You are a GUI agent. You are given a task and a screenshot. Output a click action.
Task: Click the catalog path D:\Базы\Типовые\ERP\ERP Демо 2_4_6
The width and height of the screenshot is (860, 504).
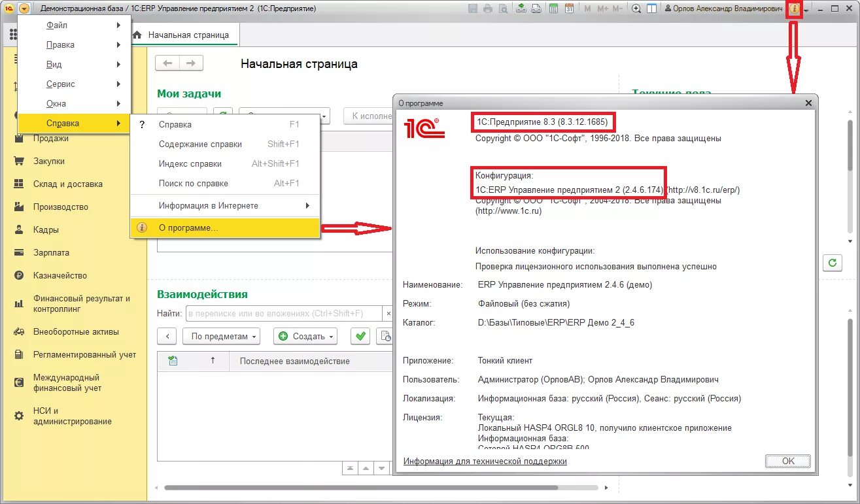pyautogui.click(x=557, y=323)
